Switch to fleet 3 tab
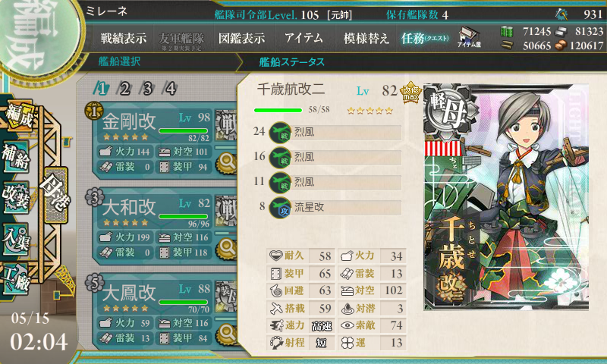 pyautogui.click(x=147, y=89)
